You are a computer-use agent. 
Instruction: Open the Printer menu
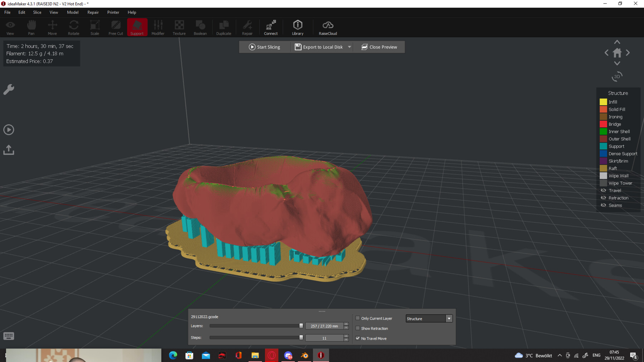coord(113,12)
